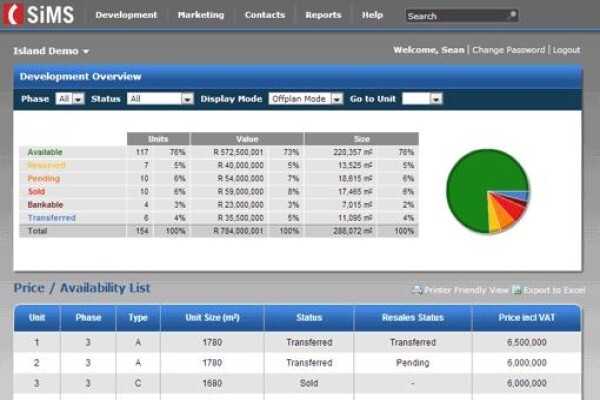Image resolution: width=600 pixels, height=400 pixels.
Task: Expand the Display Mode dropdown
Action: [x=305, y=99]
